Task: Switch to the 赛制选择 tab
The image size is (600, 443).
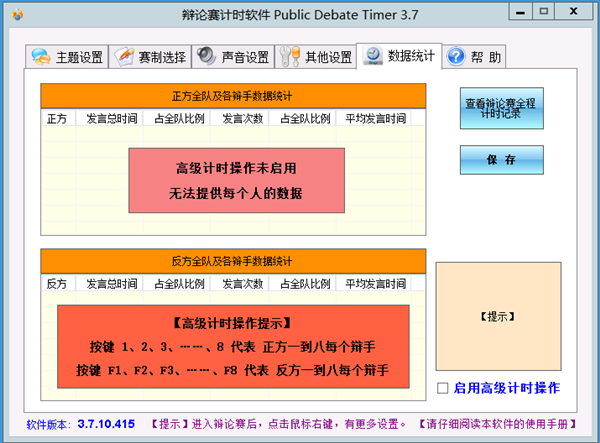Action: [150, 57]
